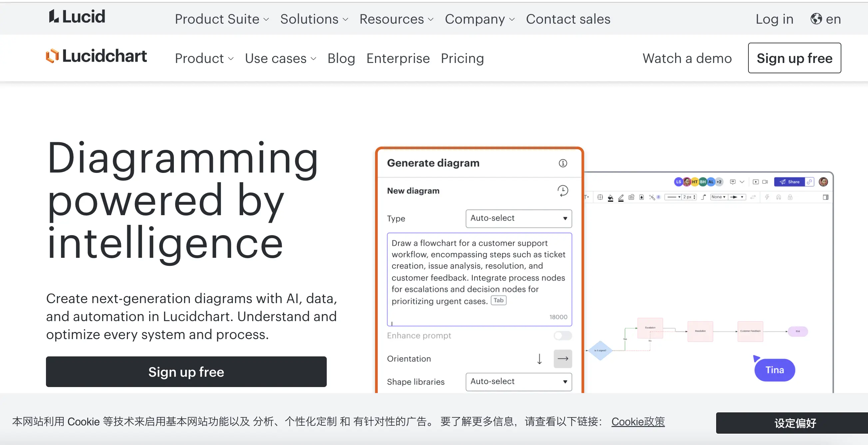The width and height of the screenshot is (868, 445).
Task: Toggle the Enhance prompt switch
Action: 562,335
